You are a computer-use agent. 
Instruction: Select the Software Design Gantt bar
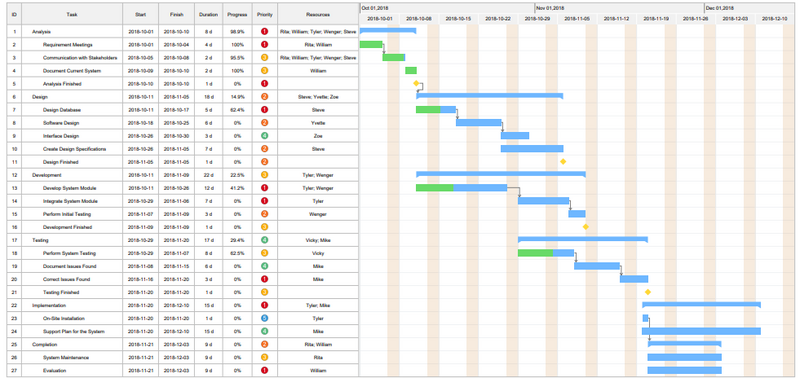pos(479,122)
